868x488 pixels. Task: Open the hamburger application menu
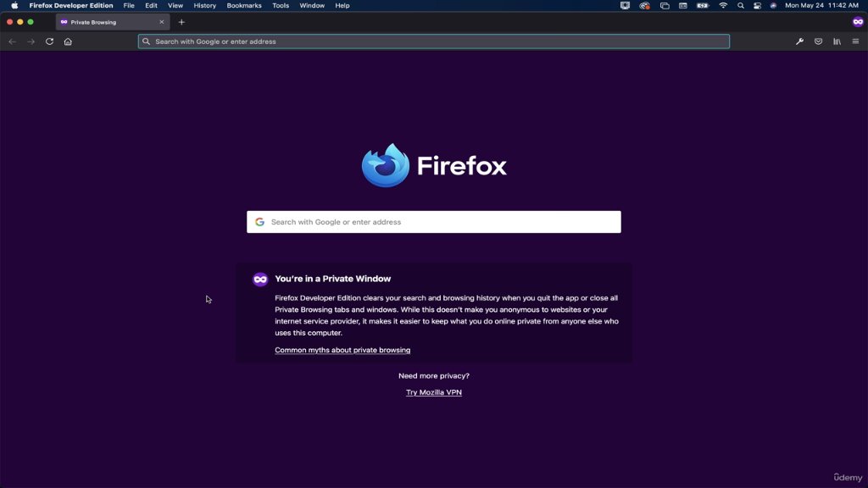(855, 42)
